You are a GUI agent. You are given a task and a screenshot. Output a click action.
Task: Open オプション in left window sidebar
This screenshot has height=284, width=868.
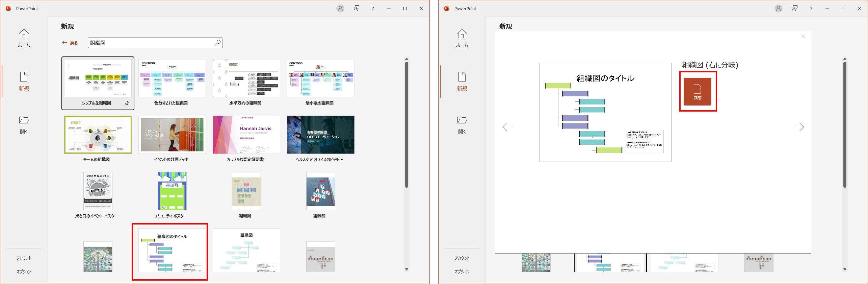(x=24, y=271)
